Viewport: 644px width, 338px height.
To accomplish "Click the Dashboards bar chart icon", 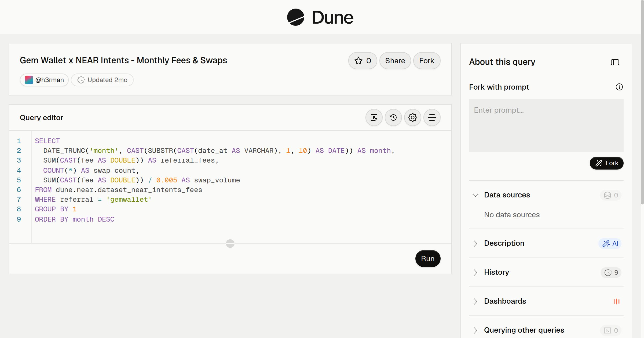I will point(617,302).
